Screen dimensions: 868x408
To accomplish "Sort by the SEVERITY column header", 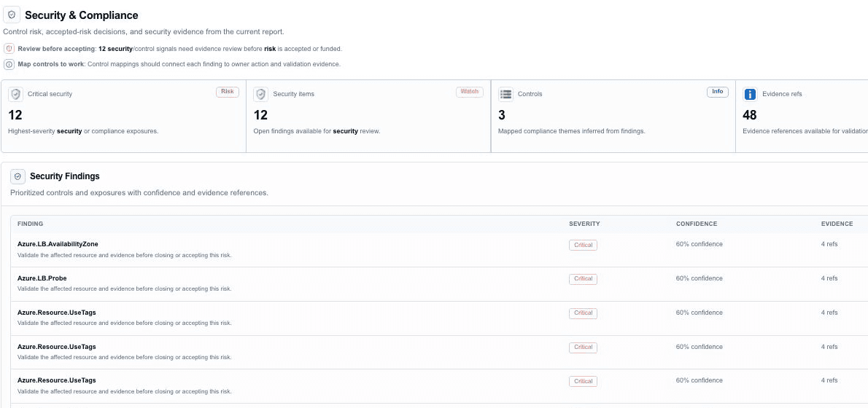I will click(584, 224).
